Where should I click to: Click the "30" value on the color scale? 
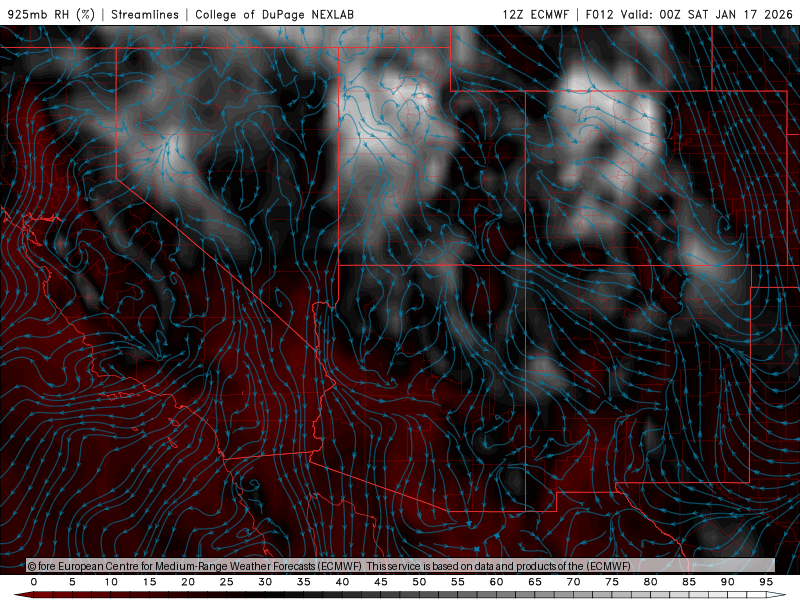pyautogui.click(x=265, y=582)
